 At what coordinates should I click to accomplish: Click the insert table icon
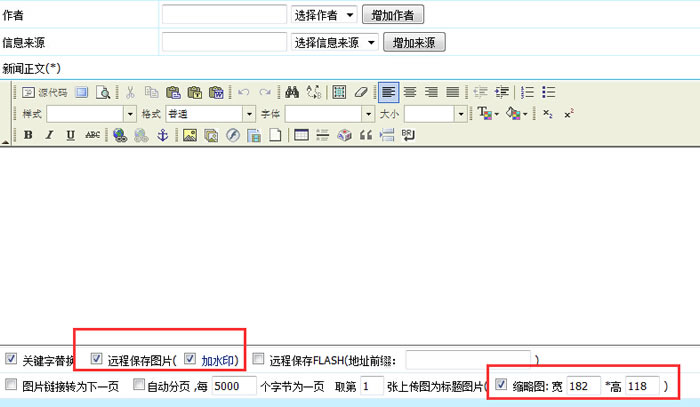pyautogui.click(x=301, y=135)
